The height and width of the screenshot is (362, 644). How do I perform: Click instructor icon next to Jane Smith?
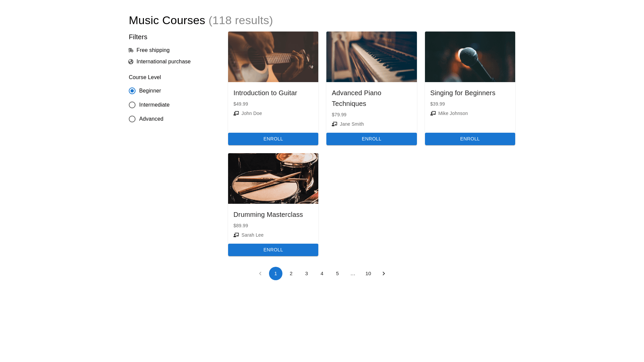point(334,124)
